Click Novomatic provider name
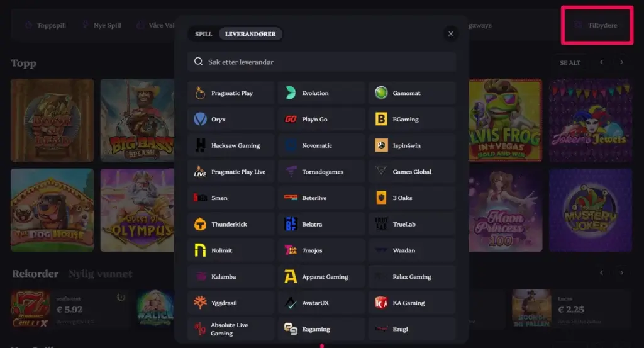Image resolution: width=644 pixels, height=348 pixels. pos(317,145)
